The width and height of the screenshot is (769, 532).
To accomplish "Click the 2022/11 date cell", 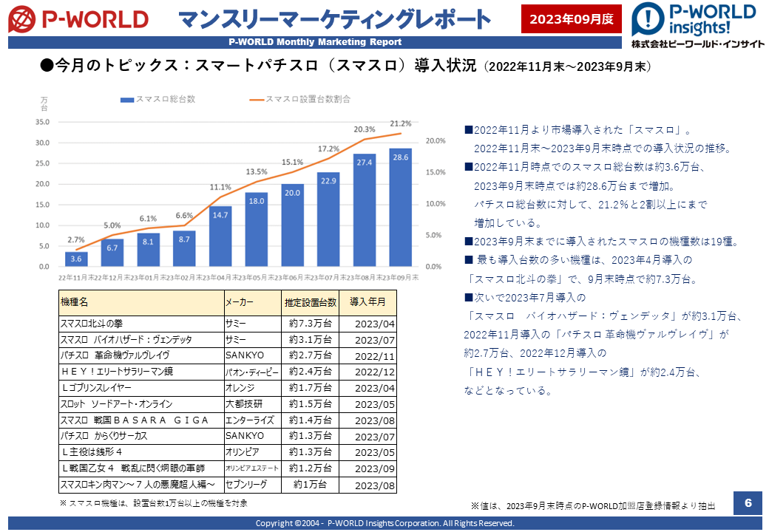I will click(367, 356).
